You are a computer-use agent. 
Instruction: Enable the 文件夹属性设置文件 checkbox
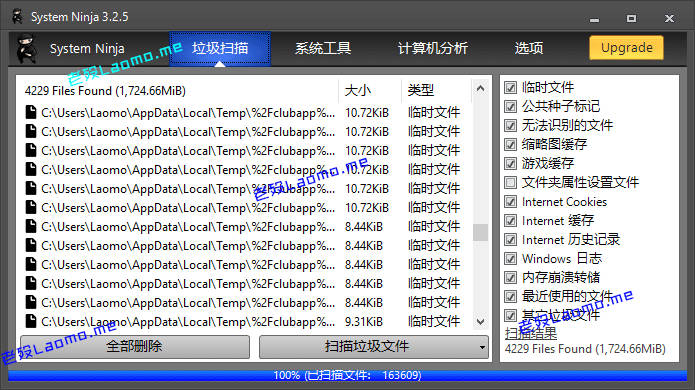click(511, 182)
